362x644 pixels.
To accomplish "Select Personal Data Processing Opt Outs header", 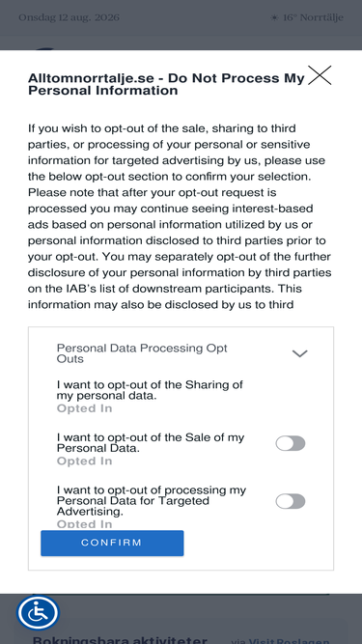I will point(142,353).
